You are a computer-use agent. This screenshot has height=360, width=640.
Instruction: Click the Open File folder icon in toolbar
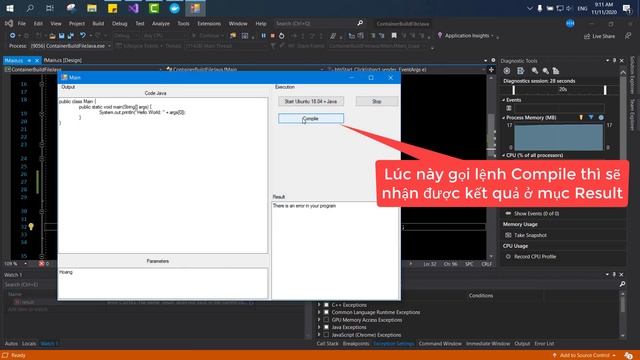click(52, 36)
